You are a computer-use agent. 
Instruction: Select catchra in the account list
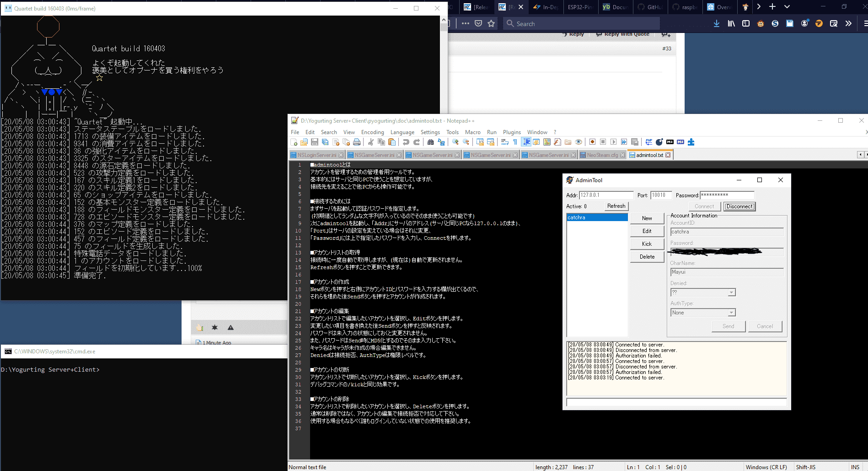597,217
